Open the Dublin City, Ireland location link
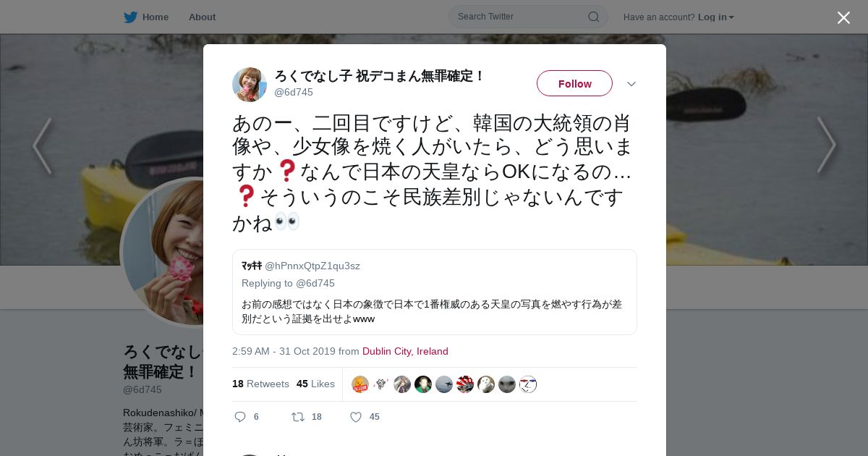This screenshot has height=456, width=868. pos(405,351)
